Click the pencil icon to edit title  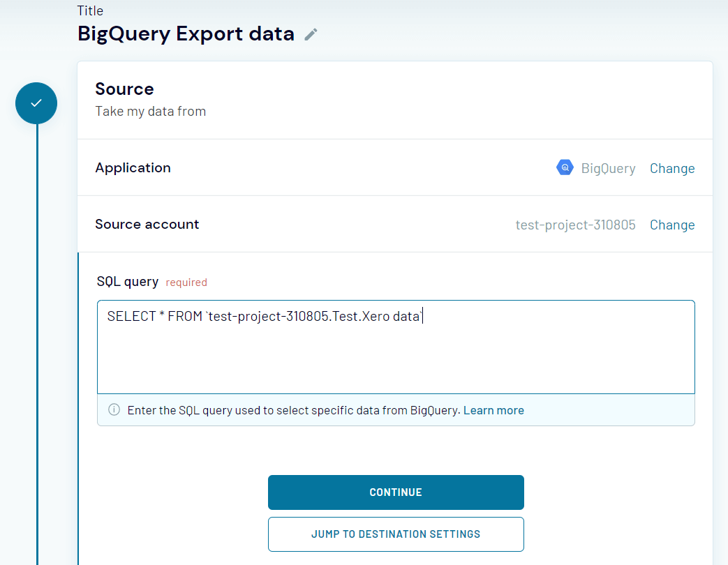pyautogui.click(x=311, y=34)
